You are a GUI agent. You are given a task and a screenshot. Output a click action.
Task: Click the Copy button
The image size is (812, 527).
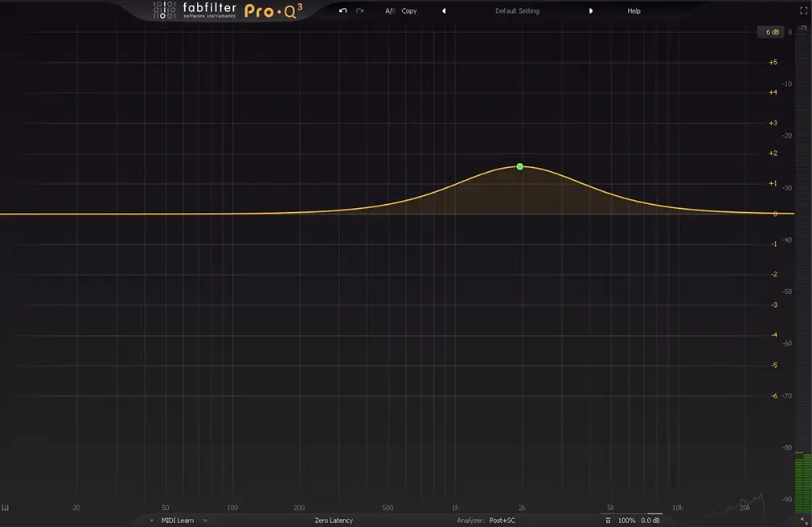409,11
